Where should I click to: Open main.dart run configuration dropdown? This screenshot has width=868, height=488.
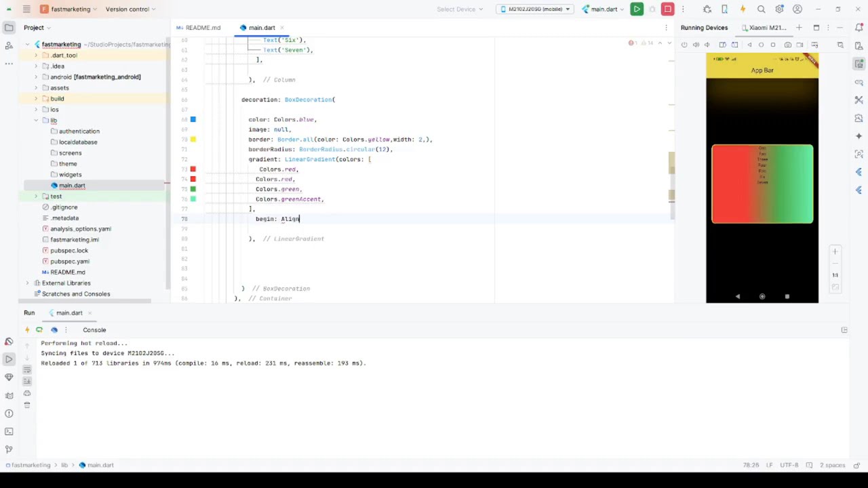(x=603, y=9)
